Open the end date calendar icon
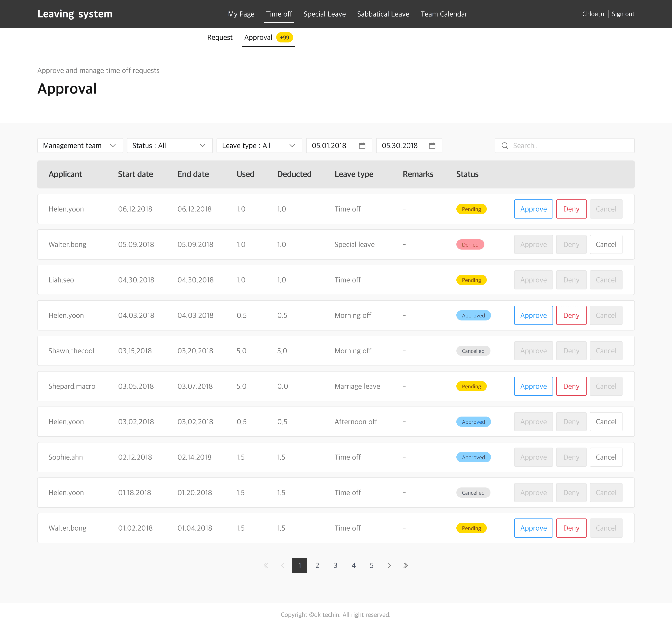 click(x=432, y=146)
